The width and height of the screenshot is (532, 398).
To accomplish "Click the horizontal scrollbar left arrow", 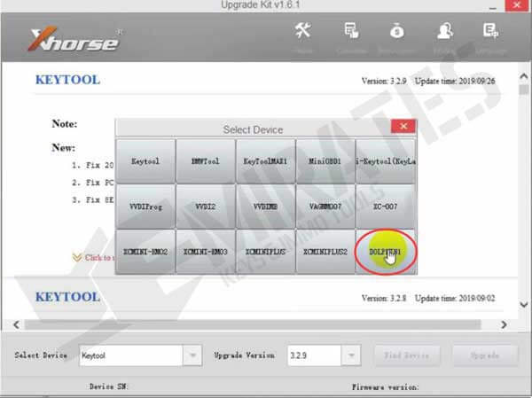I will point(6,325).
